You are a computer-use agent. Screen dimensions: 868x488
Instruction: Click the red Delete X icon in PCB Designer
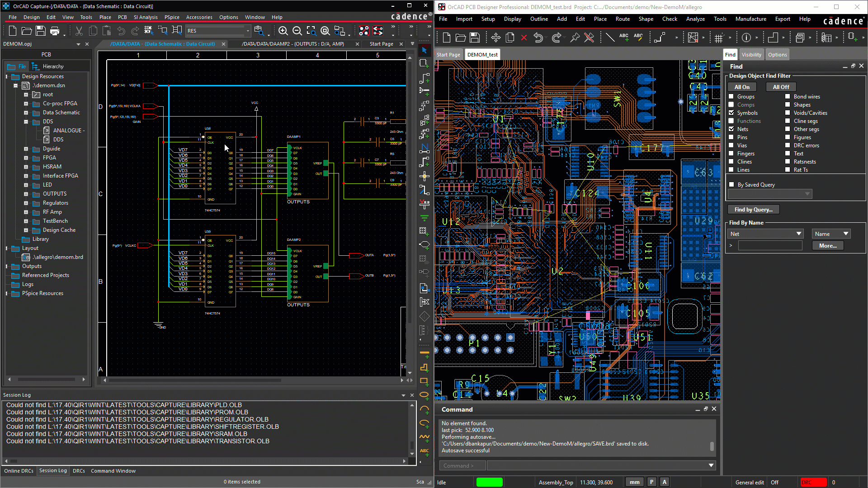coord(524,38)
